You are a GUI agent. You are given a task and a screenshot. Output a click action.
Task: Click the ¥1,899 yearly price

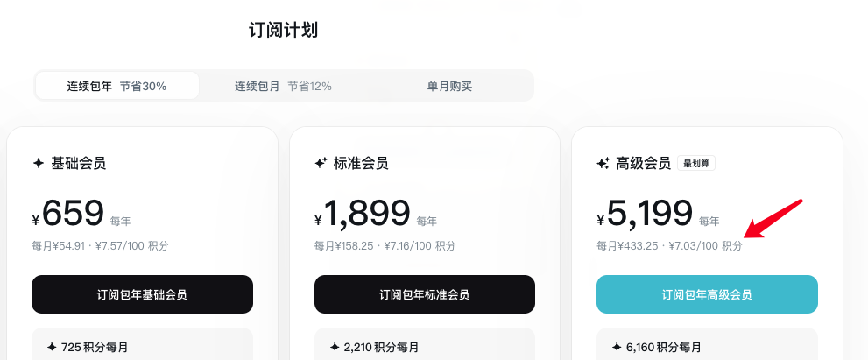366,213
